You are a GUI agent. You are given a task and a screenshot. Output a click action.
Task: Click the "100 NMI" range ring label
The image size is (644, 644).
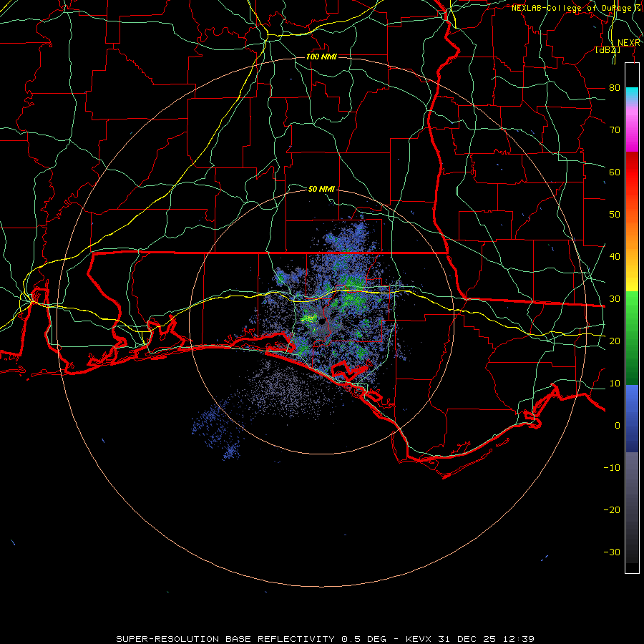321,57
